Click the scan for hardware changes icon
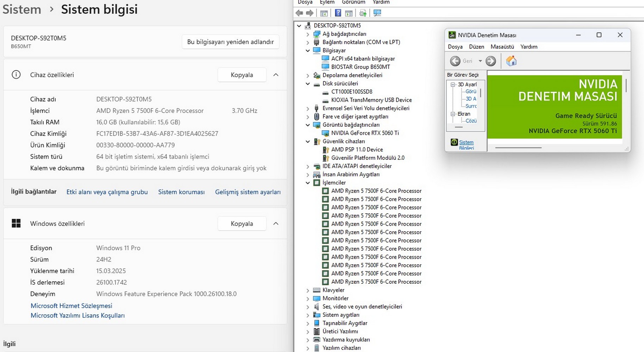This screenshot has width=644, height=352. coord(377,13)
